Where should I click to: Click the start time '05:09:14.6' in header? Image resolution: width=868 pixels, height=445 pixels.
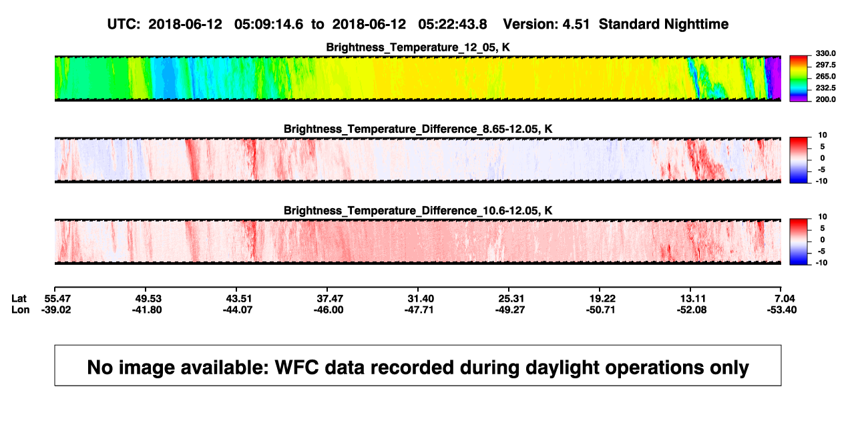coord(268,24)
